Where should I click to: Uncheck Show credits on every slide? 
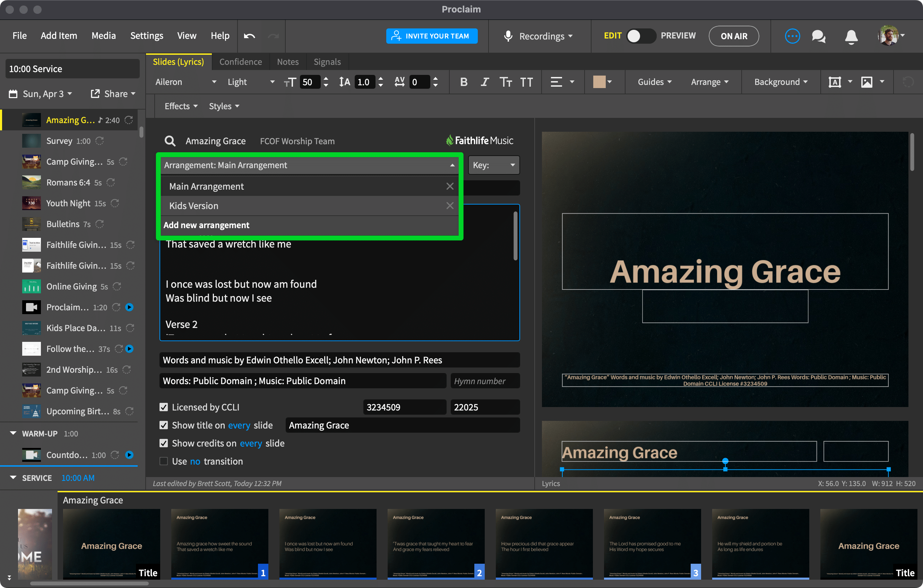(163, 443)
